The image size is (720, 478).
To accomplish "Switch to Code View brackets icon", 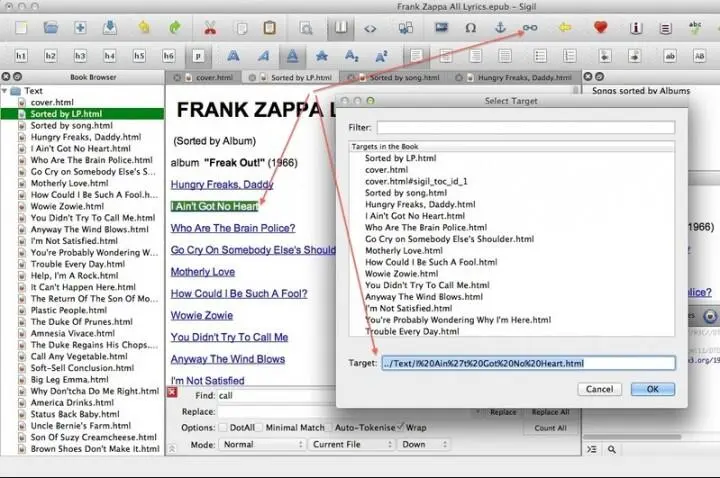I will click(x=370, y=28).
